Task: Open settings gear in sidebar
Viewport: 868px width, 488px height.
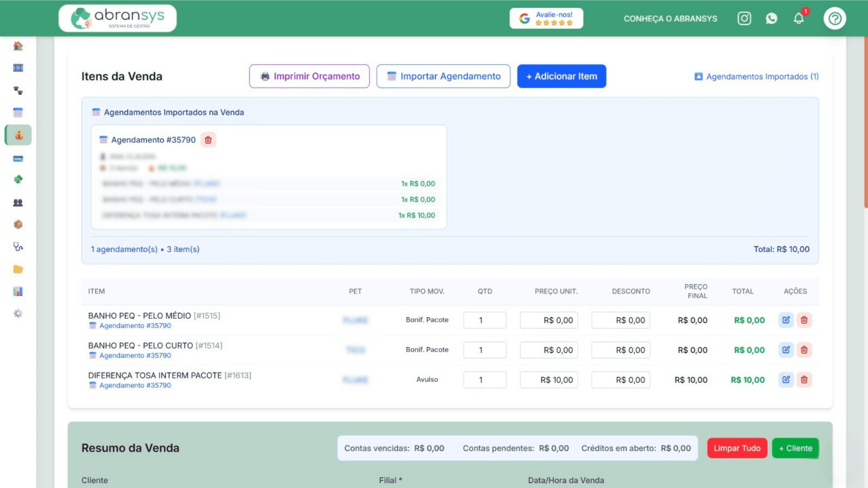Action: click(18, 314)
